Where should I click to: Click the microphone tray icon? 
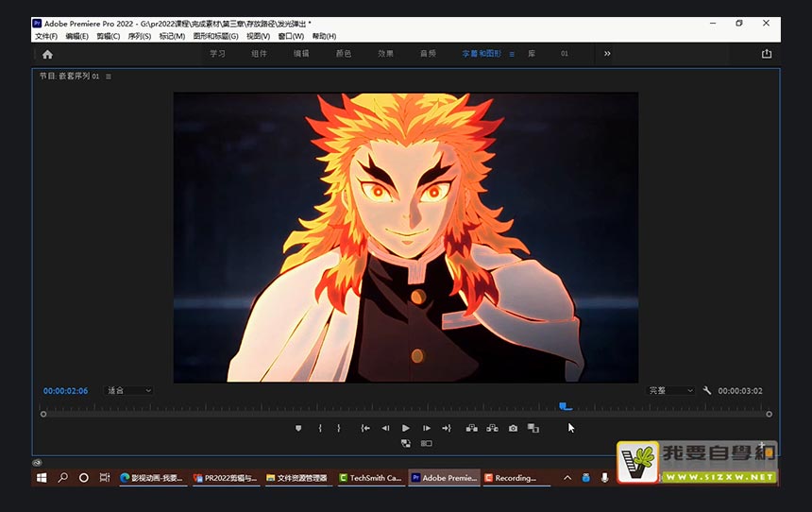[604, 478]
